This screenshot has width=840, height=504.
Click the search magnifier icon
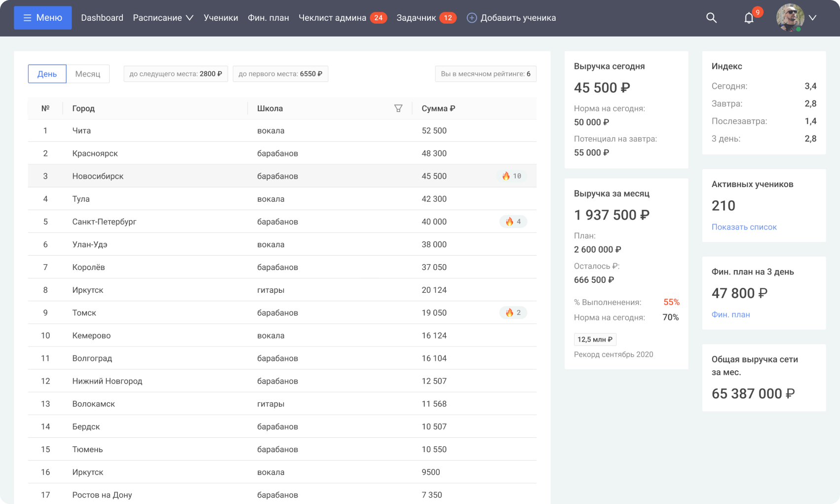coord(711,18)
